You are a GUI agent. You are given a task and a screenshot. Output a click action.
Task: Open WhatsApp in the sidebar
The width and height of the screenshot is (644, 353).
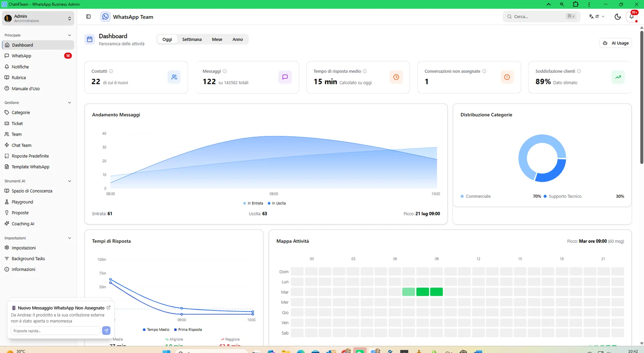[38, 56]
